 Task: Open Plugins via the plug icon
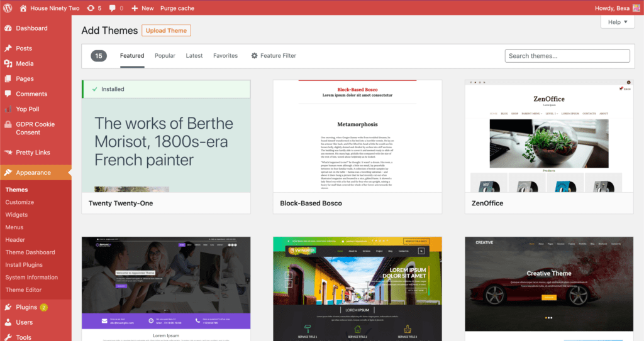[8, 307]
